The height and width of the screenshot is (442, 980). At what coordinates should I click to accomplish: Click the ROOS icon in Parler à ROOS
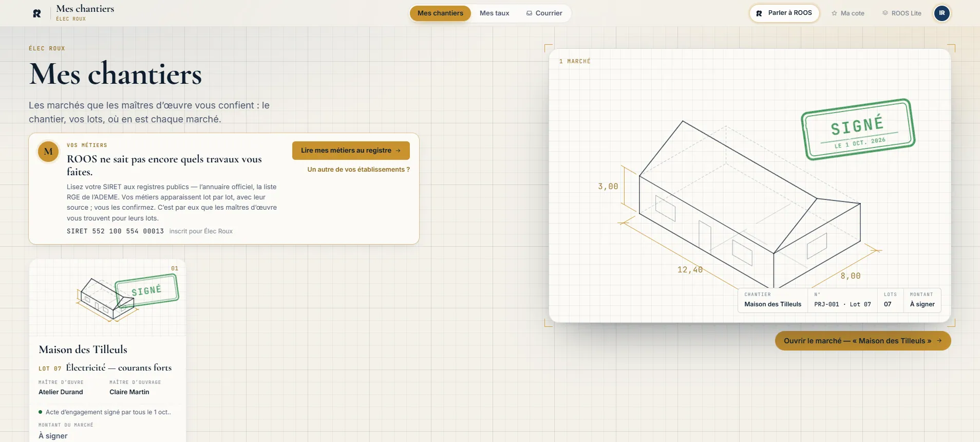759,13
